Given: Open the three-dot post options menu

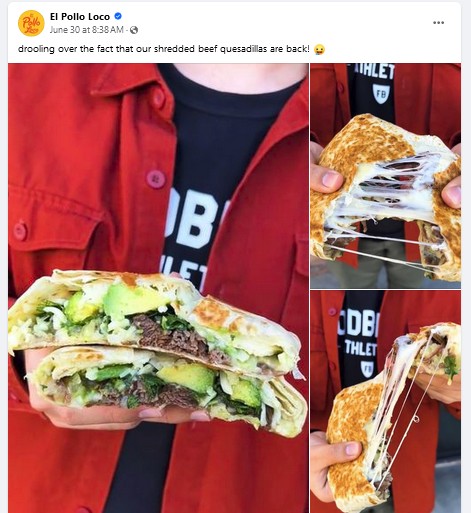Looking at the screenshot, I should click(438, 23).
